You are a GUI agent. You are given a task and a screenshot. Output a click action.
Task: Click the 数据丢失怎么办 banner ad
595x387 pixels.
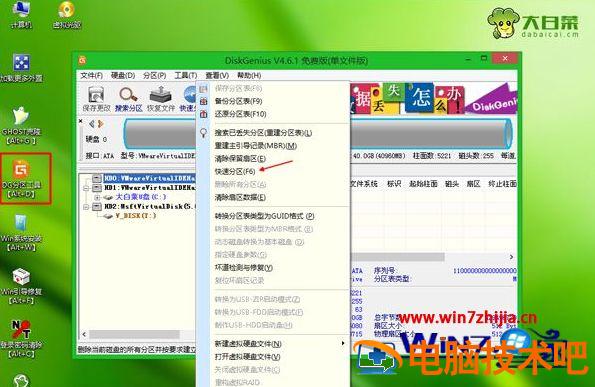[x=433, y=98]
